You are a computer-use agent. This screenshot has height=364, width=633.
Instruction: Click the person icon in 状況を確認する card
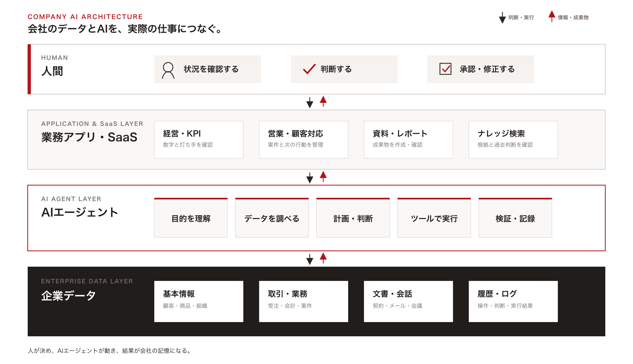(x=168, y=70)
